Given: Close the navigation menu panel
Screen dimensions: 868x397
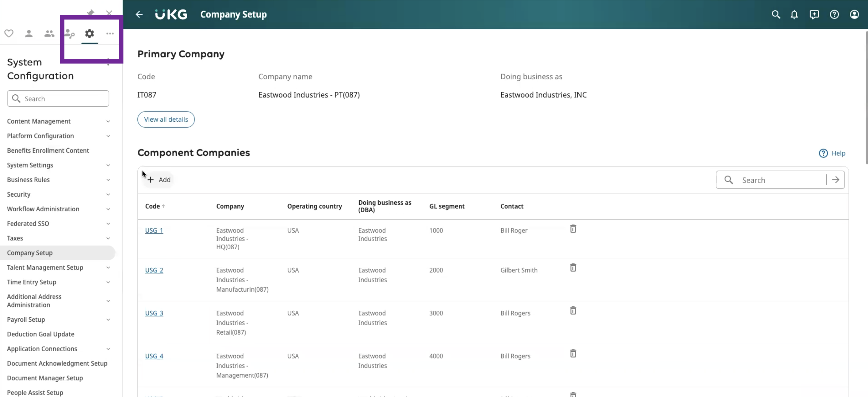Looking at the screenshot, I should 109,13.
